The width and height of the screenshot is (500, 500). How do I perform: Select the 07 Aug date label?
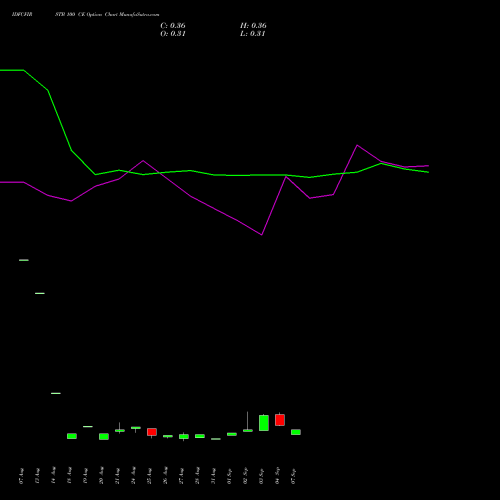(21, 476)
